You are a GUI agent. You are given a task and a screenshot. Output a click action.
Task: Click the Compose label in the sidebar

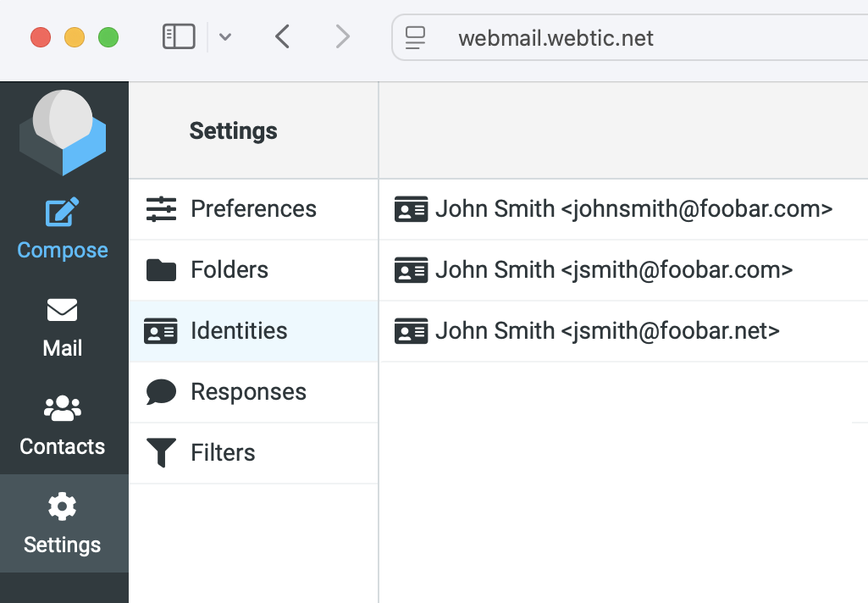[x=63, y=251]
